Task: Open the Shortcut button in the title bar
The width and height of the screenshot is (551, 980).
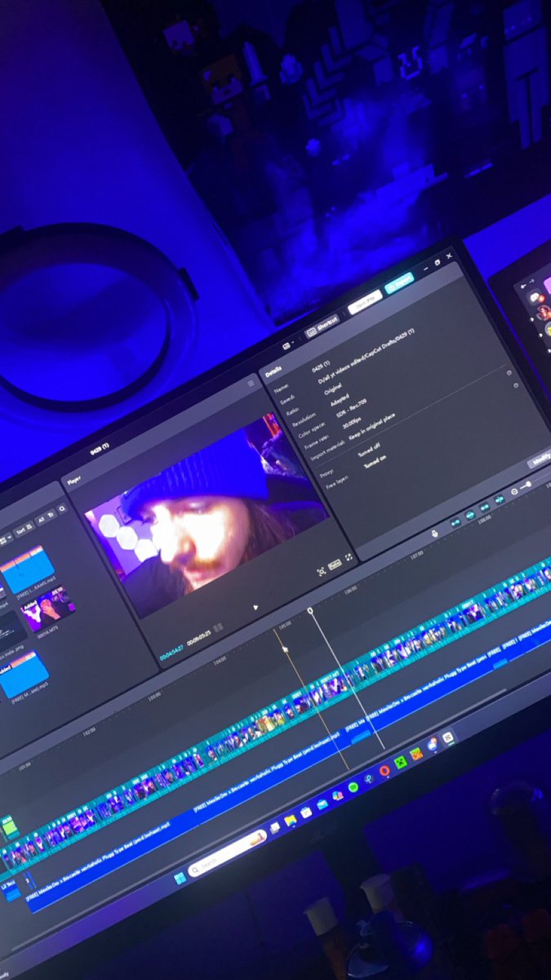Action: point(322,325)
